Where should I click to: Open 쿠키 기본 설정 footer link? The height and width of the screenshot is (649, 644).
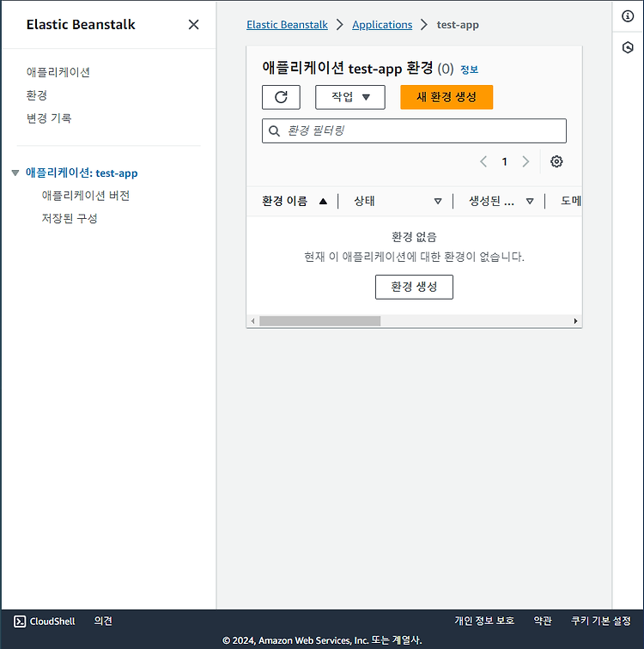(601, 622)
